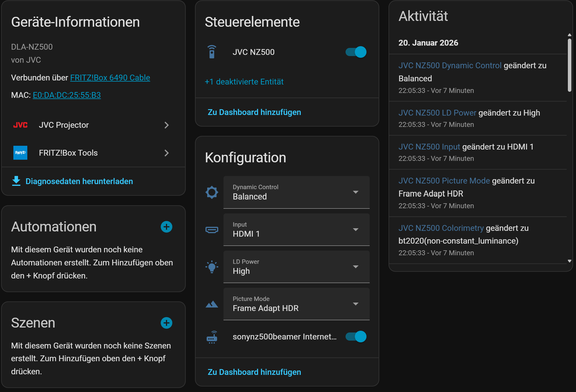Toggle the JVC NZ500 power switch
Image resolution: width=576 pixels, height=392 pixels.
tap(356, 52)
